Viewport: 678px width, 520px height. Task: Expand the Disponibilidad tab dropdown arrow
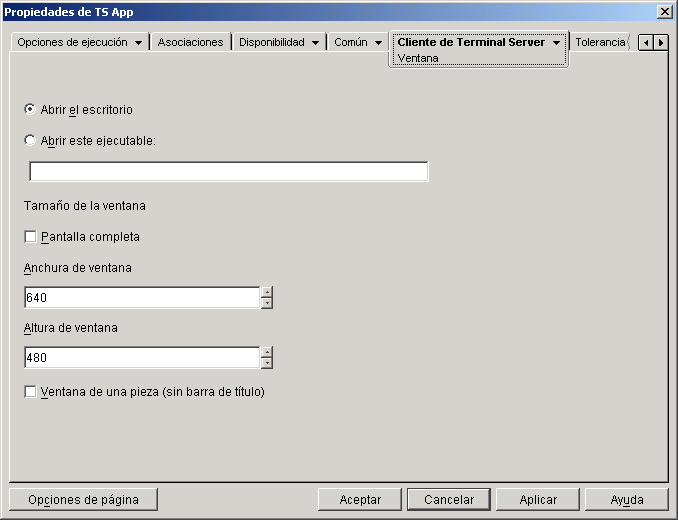[316, 43]
